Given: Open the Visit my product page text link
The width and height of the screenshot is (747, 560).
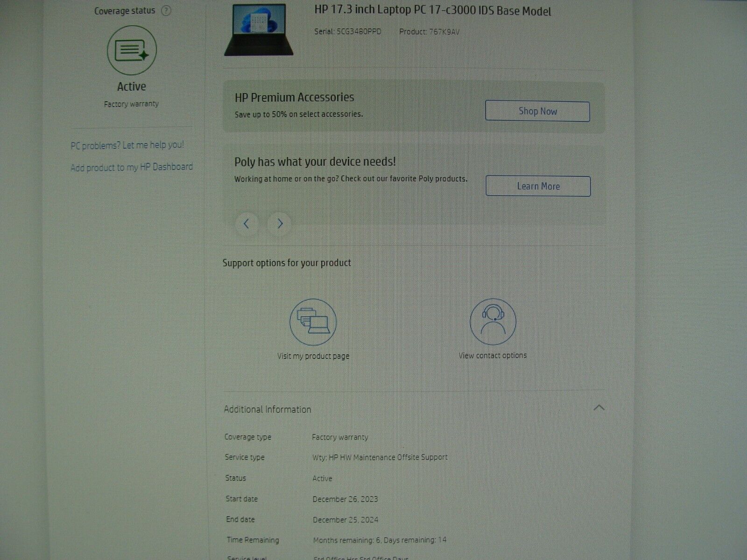Looking at the screenshot, I should (x=313, y=356).
